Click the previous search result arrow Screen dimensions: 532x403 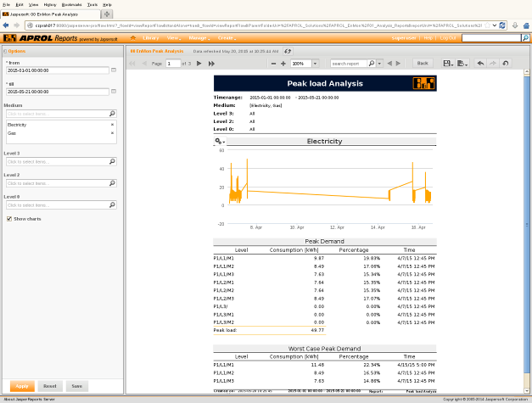(x=389, y=64)
